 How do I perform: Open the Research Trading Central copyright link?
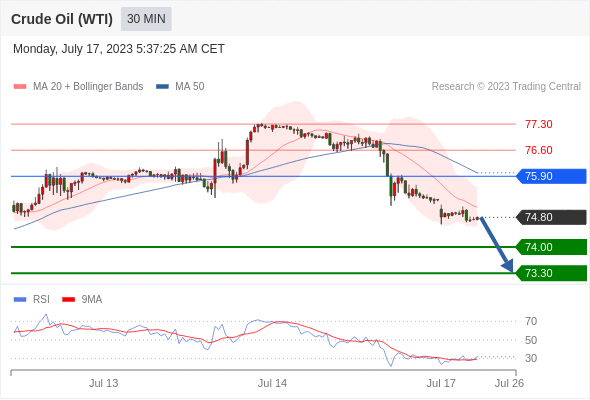(x=506, y=87)
